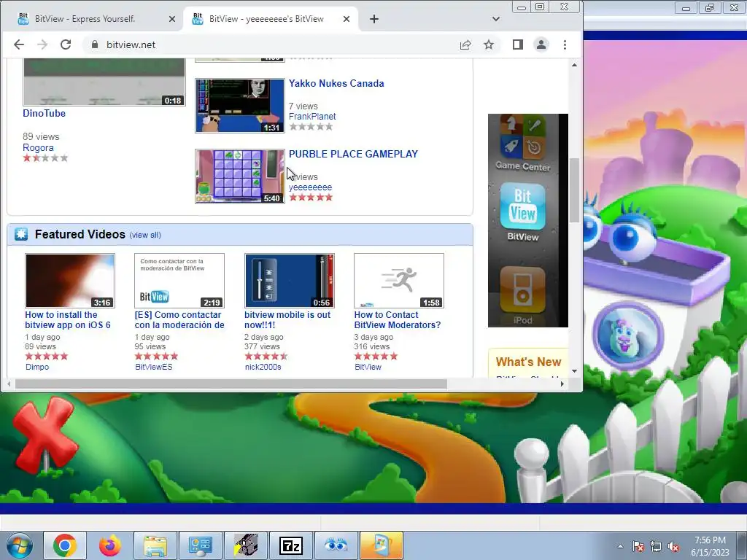Image resolution: width=747 pixels, height=560 pixels.
Task: Open the control panel taskbar icon
Action: 200,545
